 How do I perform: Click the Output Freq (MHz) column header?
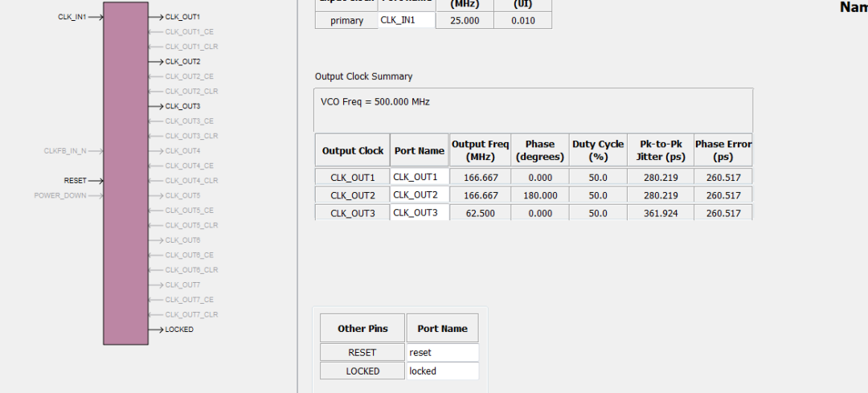(x=481, y=150)
